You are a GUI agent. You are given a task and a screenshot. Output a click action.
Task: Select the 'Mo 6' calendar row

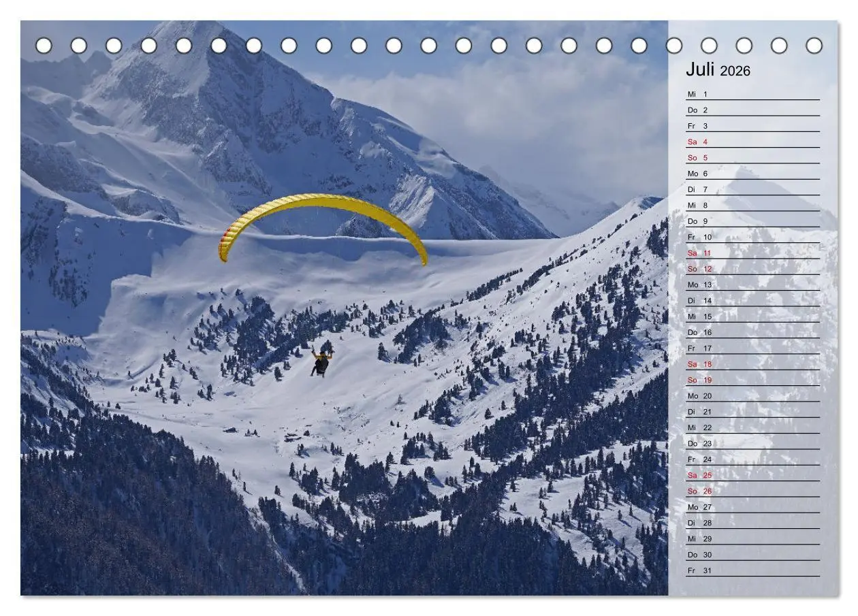tap(752, 174)
